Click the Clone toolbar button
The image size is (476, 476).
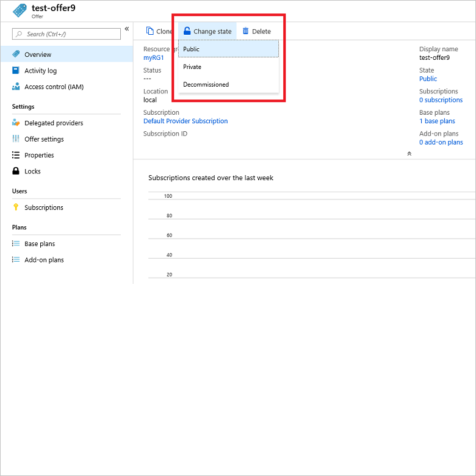(x=159, y=31)
